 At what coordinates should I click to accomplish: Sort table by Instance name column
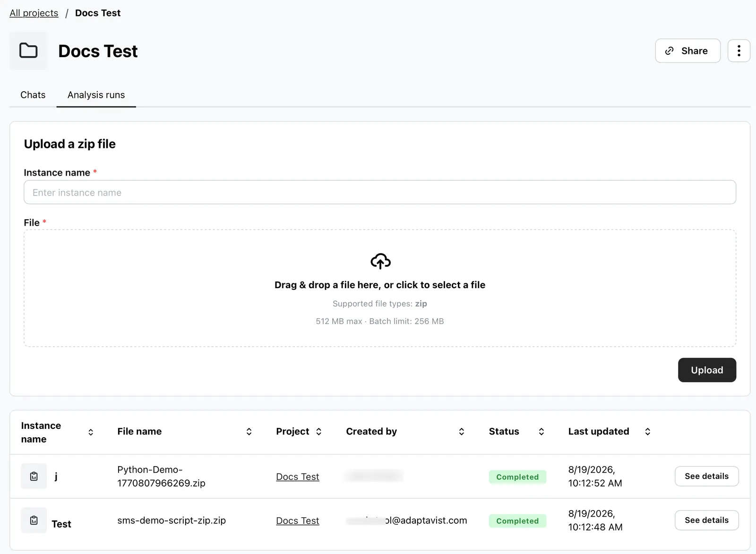(x=91, y=432)
